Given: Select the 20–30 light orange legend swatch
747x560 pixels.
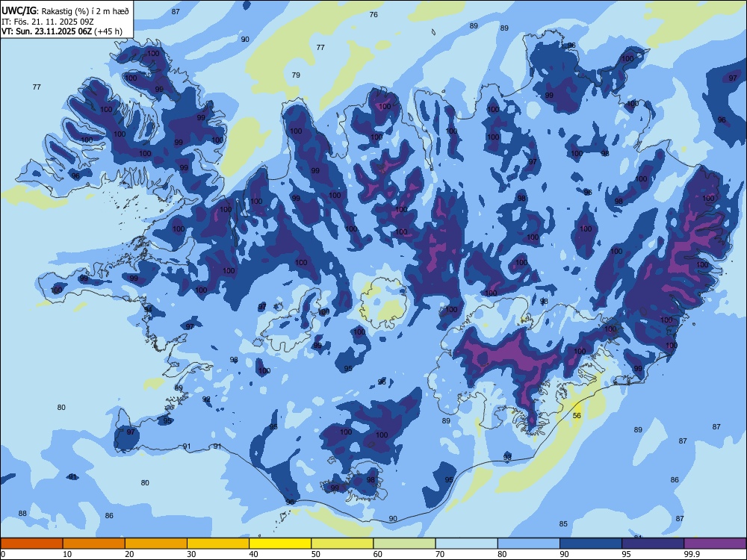Looking at the screenshot, I should [x=156, y=544].
